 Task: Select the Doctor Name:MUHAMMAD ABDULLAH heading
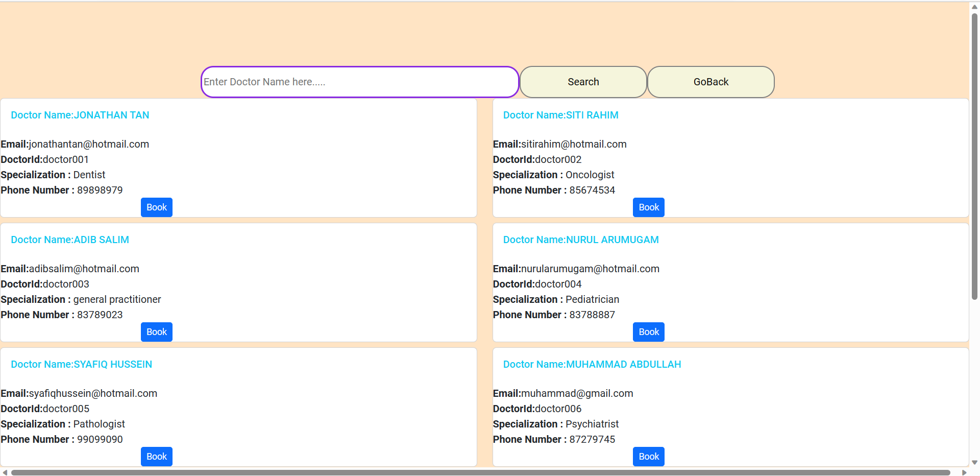coord(592,364)
